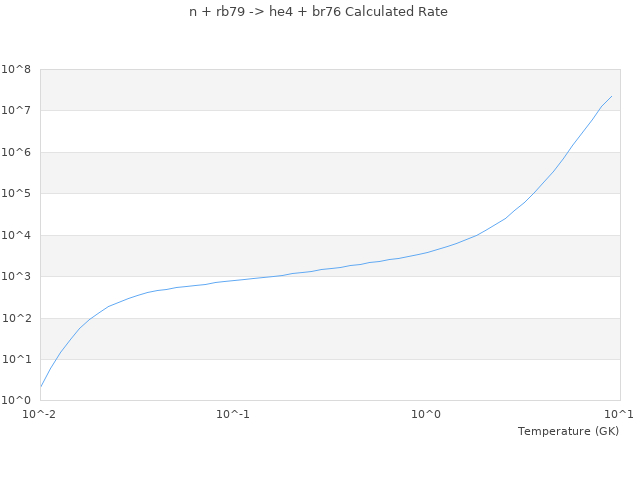Select the 10^7 y-axis tick label
Screen dimensions: 640x480
pyautogui.click(x=16, y=111)
